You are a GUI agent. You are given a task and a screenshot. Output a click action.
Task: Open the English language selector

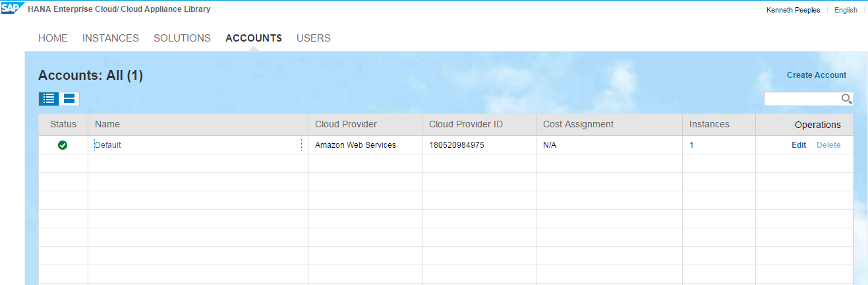click(846, 10)
